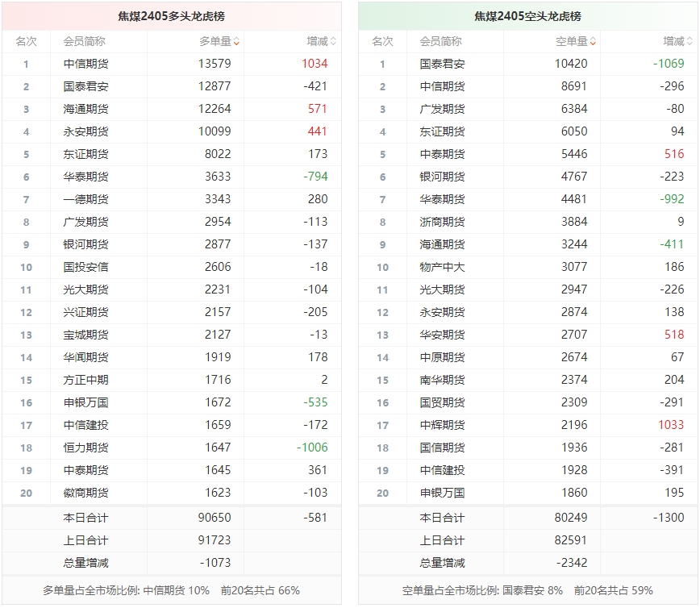Select 恒力期货 row name

point(85,448)
